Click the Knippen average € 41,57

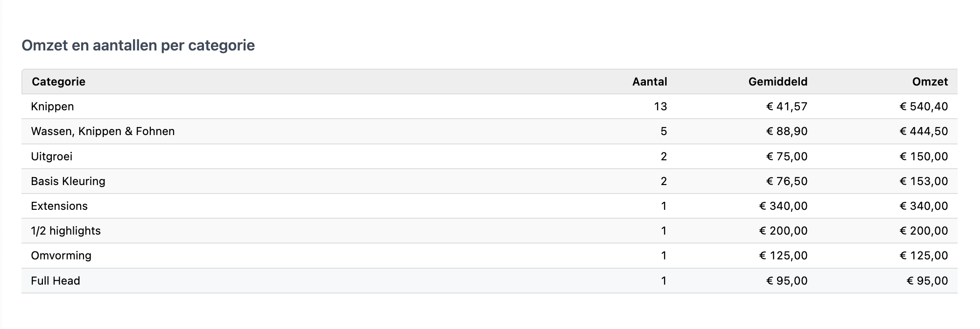click(786, 107)
